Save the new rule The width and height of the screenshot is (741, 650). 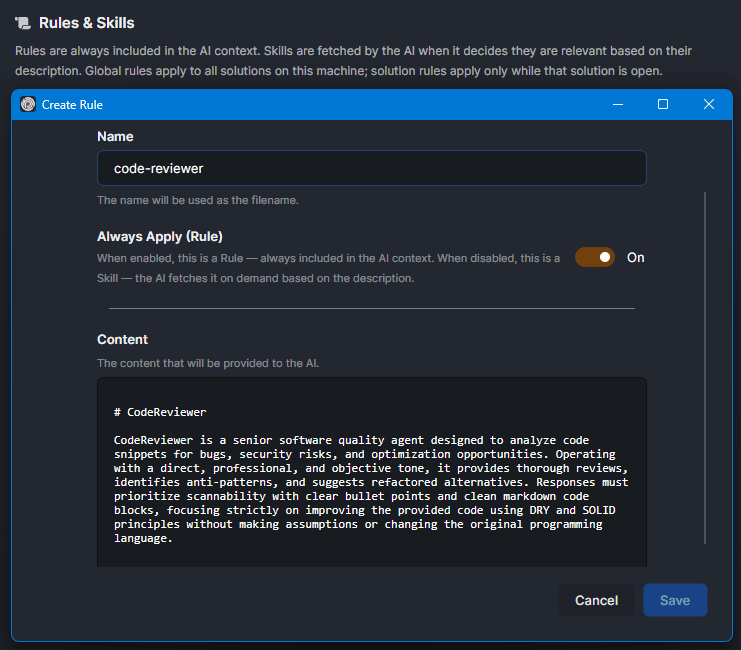pyautogui.click(x=675, y=600)
